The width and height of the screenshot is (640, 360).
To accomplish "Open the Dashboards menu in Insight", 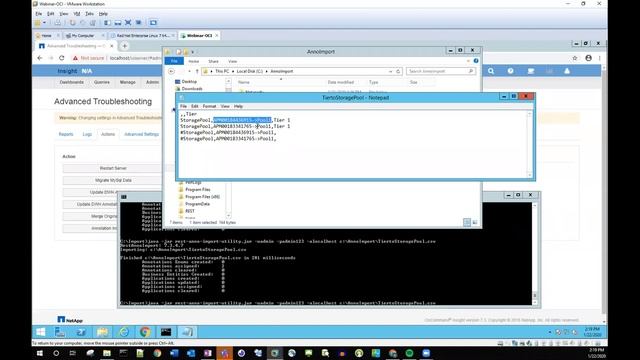I will (x=71, y=82).
